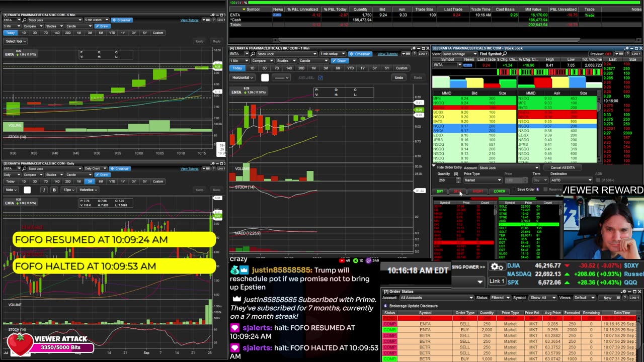Open help icon in Order Status toolbar

point(624,298)
